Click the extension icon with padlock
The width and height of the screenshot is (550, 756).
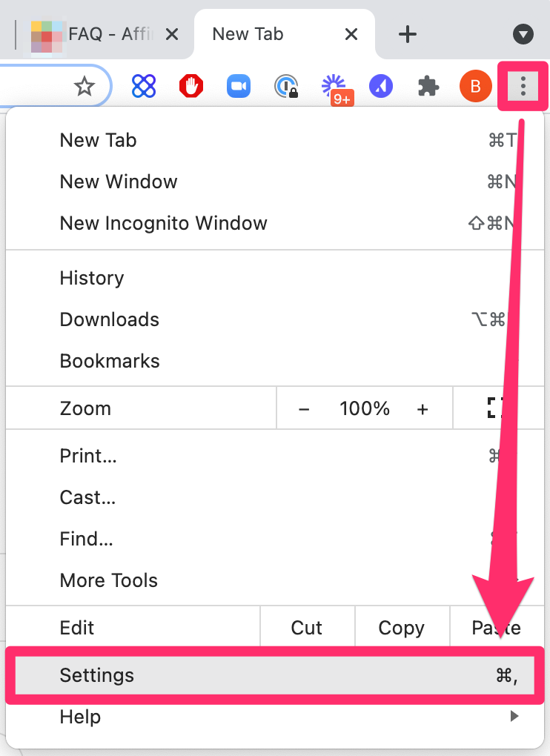(x=285, y=87)
